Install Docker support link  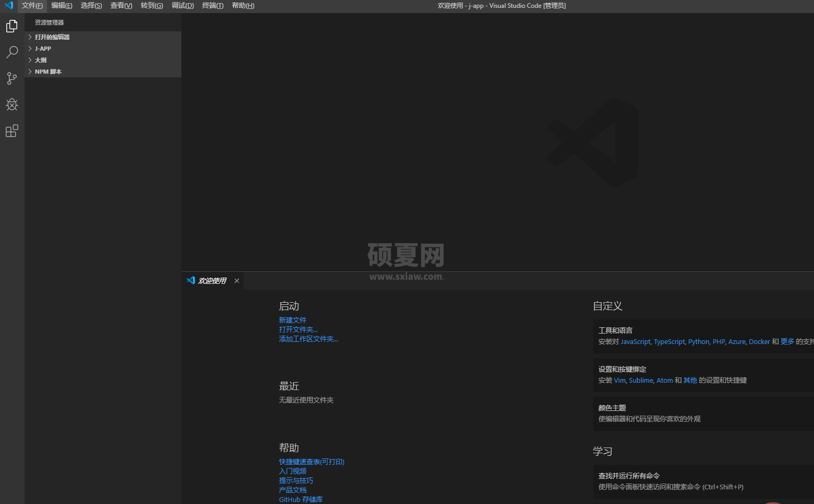(759, 341)
